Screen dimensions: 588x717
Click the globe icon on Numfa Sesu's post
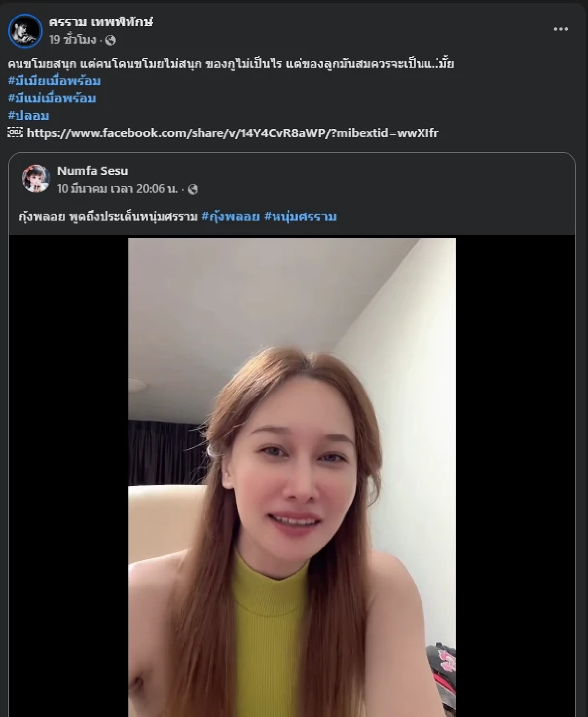[x=193, y=189]
